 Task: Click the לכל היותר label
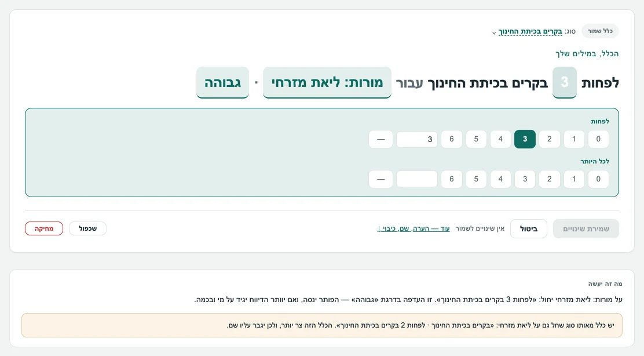[x=595, y=161]
